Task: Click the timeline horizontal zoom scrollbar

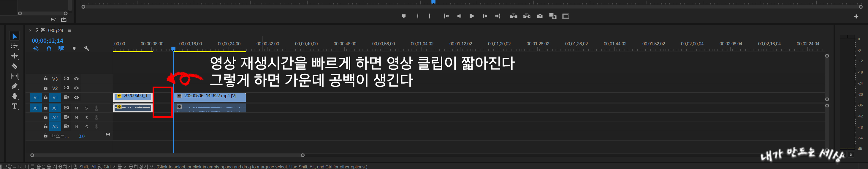Action: coord(167,155)
